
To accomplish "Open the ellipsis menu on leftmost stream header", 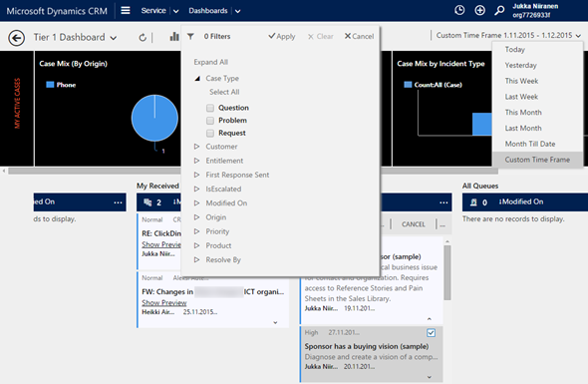I will coord(119,202).
